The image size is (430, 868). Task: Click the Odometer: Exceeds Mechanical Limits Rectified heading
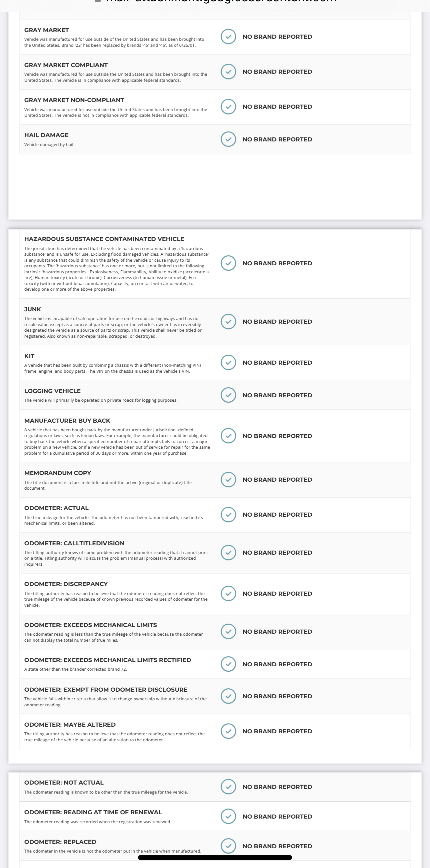coord(107,660)
